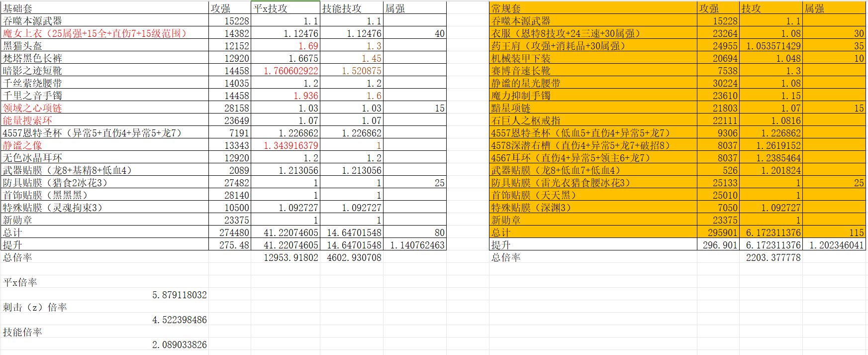Screen dimensions: 868x355
Task: Select the 常规套 header cell
Action: coord(593,8)
